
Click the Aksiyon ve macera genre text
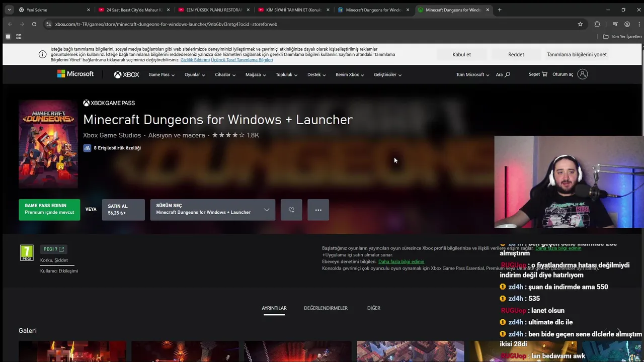coord(177,135)
